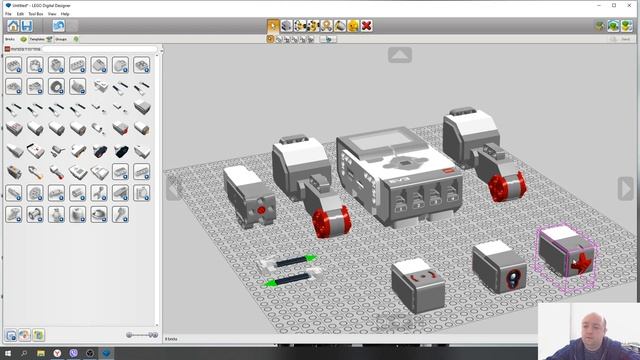Switch to View mode icon
Image resolution: width=640 pixels, height=360 pixels.
tap(613, 26)
